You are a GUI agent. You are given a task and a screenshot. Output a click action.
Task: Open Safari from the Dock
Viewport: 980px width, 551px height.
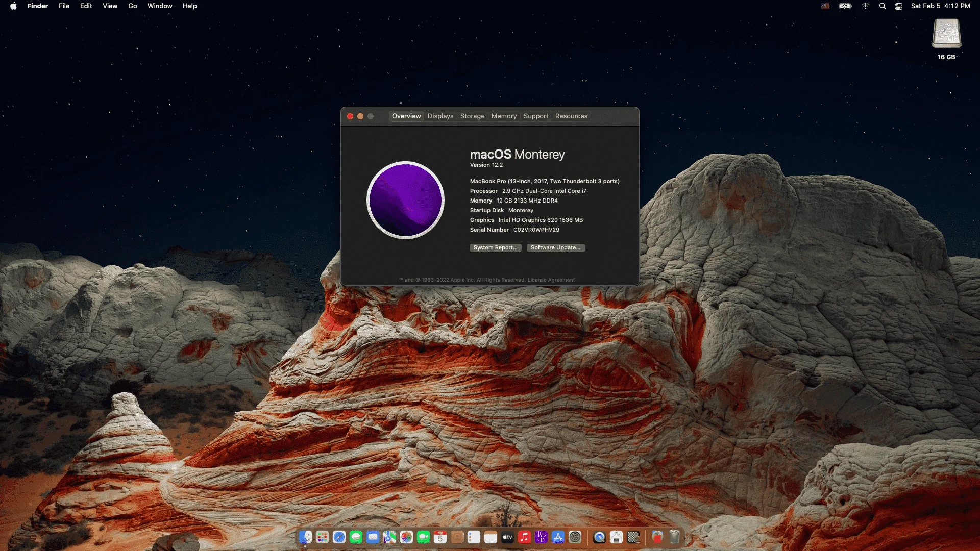pyautogui.click(x=339, y=537)
